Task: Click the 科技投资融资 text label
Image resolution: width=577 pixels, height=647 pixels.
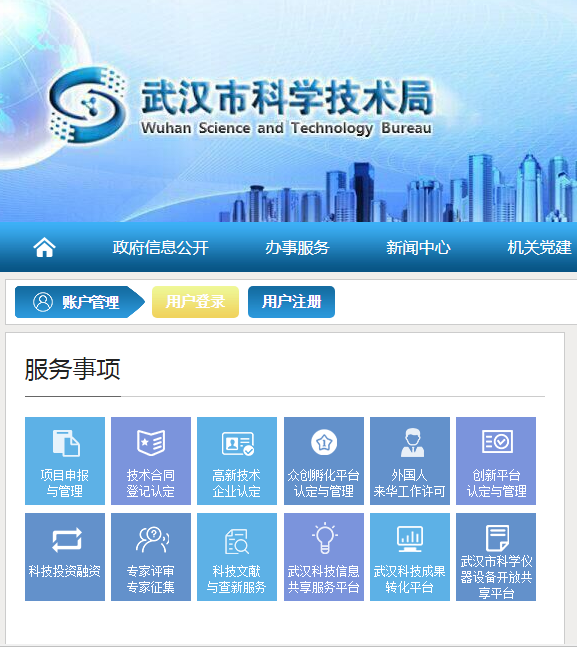Action: click(64, 571)
